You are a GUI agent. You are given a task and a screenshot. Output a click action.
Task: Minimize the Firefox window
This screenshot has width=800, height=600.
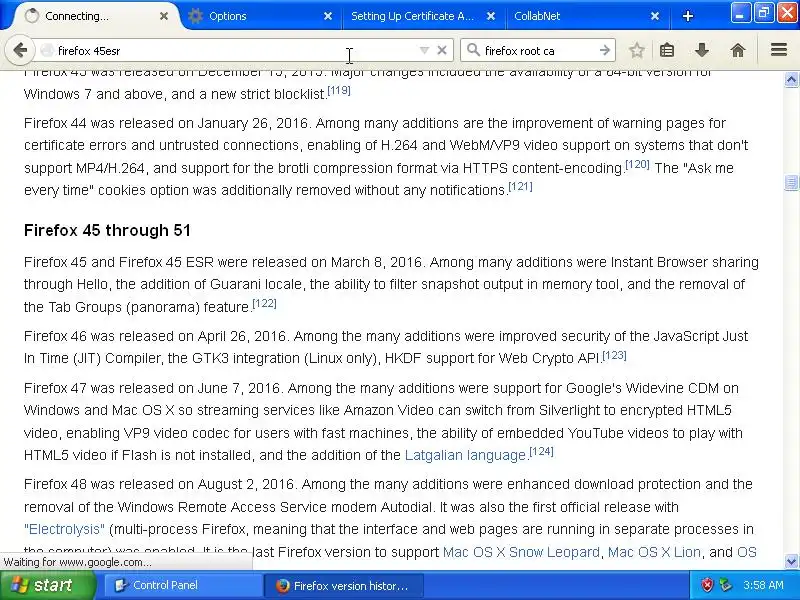740,13
